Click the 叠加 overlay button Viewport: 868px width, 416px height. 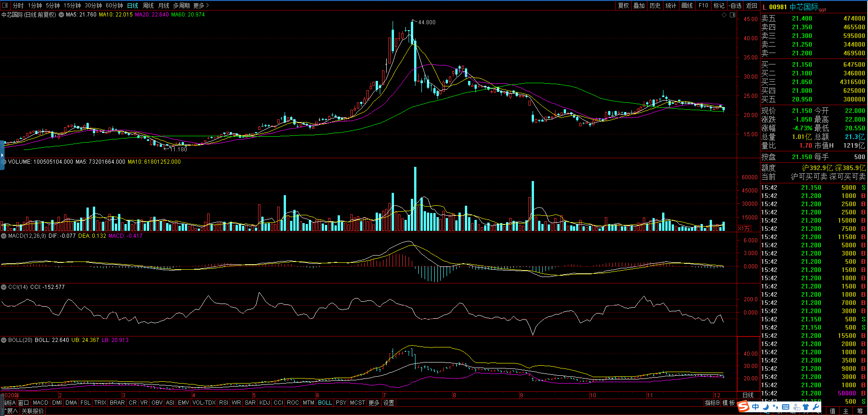click(639, 5)
